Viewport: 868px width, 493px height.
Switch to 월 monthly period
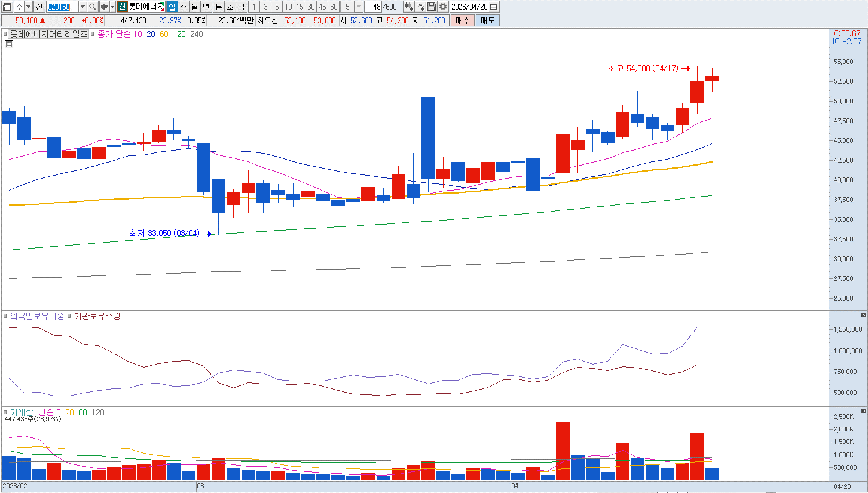tap(195, 7)
